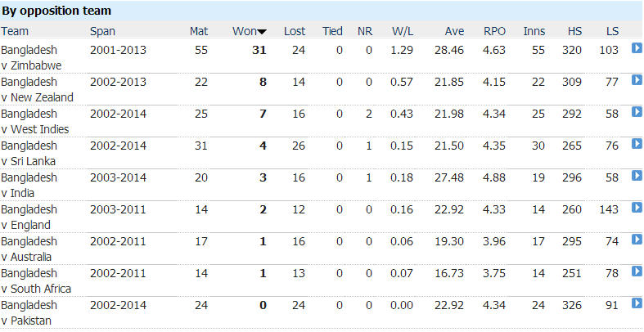Click the India row blue arrow

tap(637, 177)
